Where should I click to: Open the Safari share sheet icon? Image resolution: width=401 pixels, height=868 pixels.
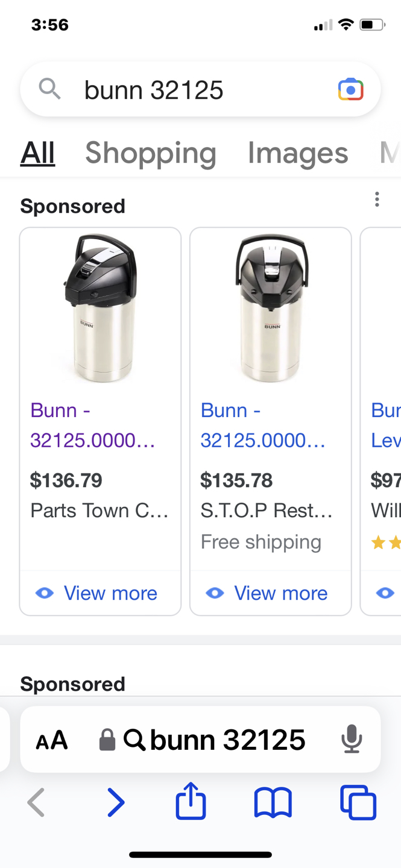point(191,802)
